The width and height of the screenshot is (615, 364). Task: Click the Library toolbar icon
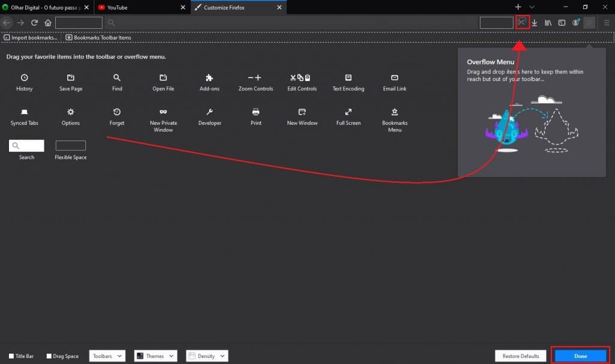(548, 23)
